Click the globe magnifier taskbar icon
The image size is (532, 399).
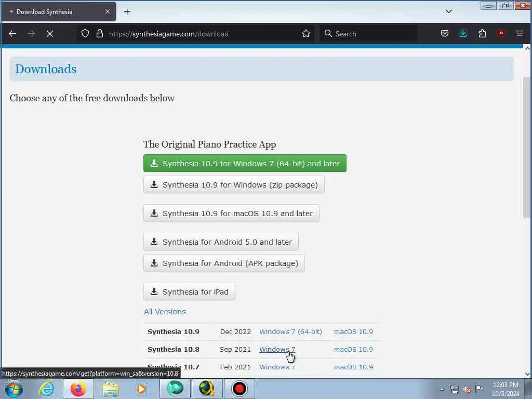tap(207, 389)
